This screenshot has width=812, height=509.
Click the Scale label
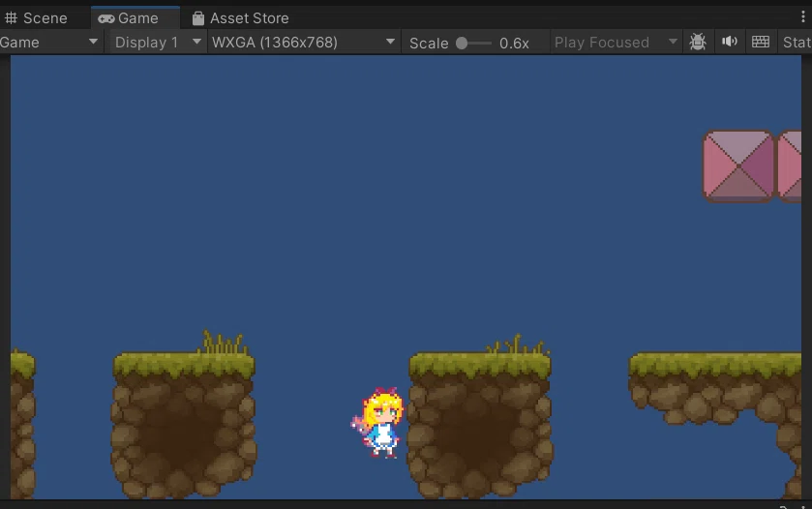coord(429,43)
